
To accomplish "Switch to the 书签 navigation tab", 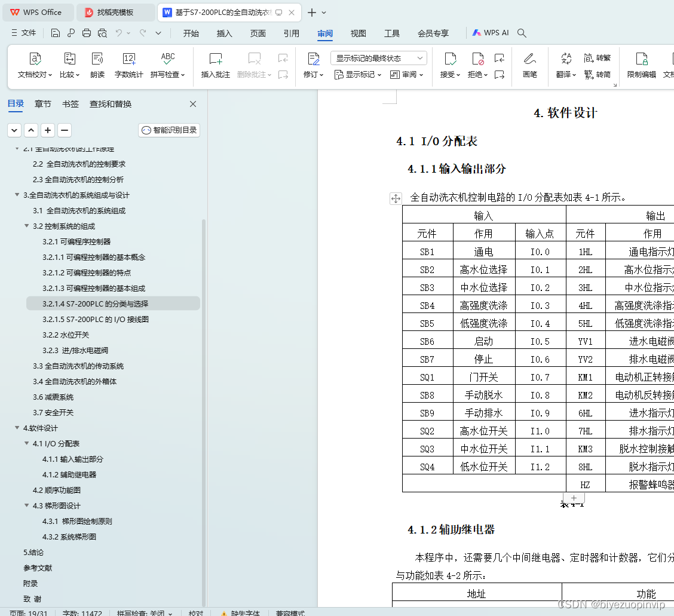I will click(71, 104).
